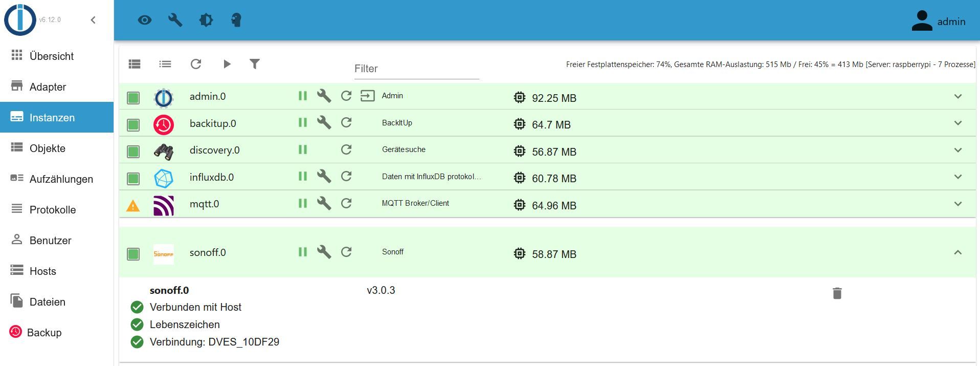
Task: Toggle theme brightness icon in top bar
Action: pyautogui.click(x=206, y=20)
